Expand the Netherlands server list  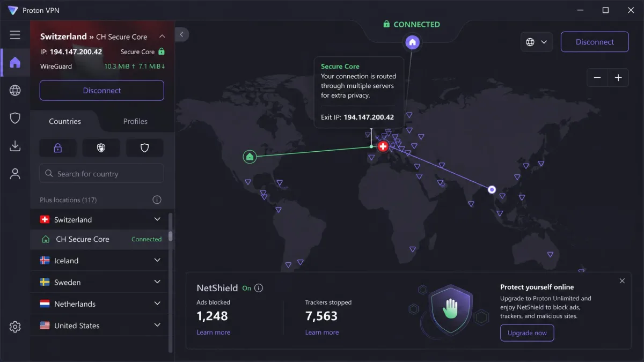157,304
